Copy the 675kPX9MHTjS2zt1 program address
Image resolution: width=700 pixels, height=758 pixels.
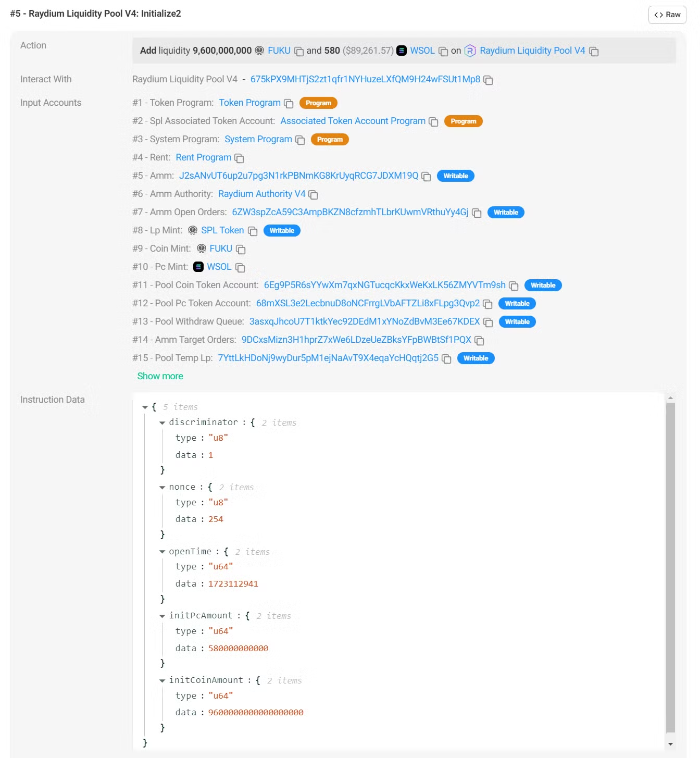point(488,80)
